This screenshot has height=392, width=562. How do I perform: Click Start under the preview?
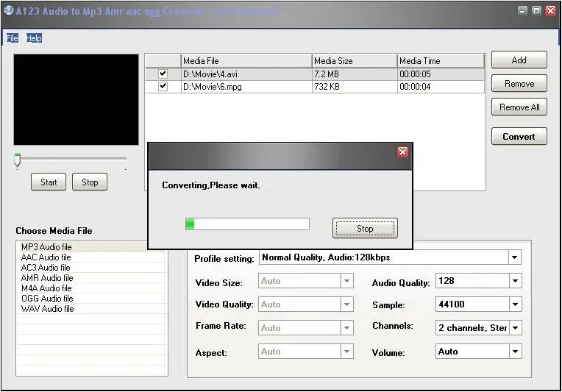49,182
